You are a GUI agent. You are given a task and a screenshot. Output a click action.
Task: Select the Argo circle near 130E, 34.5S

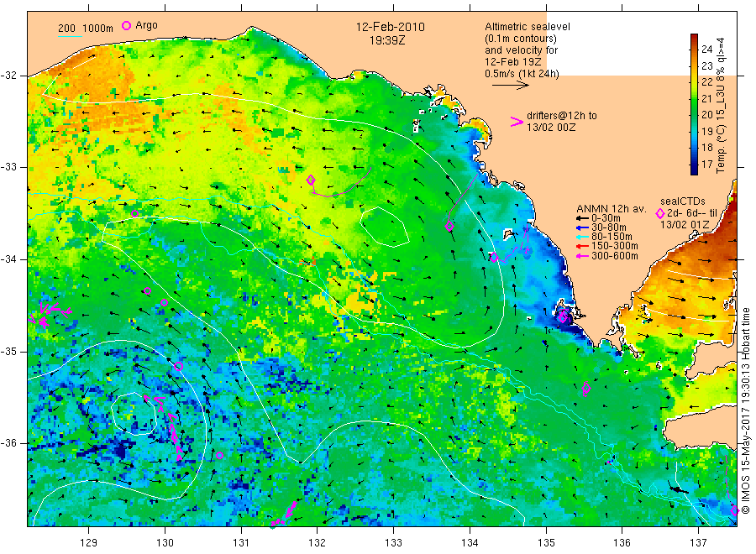[165, 302]
